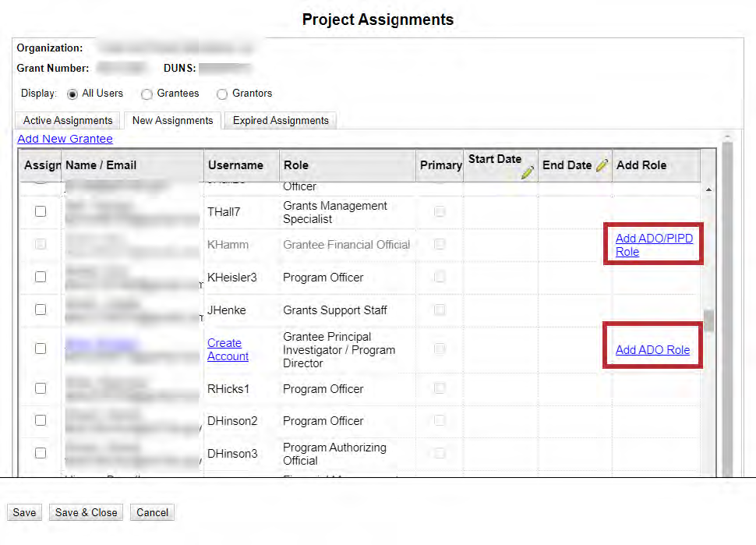Check the assign box for THall7
756x545 pixels.
point(41,212)
